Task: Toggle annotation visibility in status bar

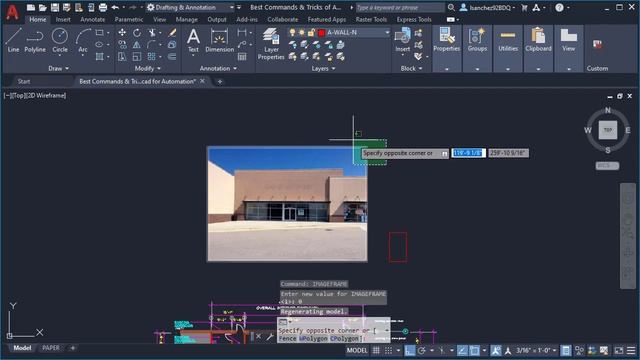Action: click(x=496, y=350)
